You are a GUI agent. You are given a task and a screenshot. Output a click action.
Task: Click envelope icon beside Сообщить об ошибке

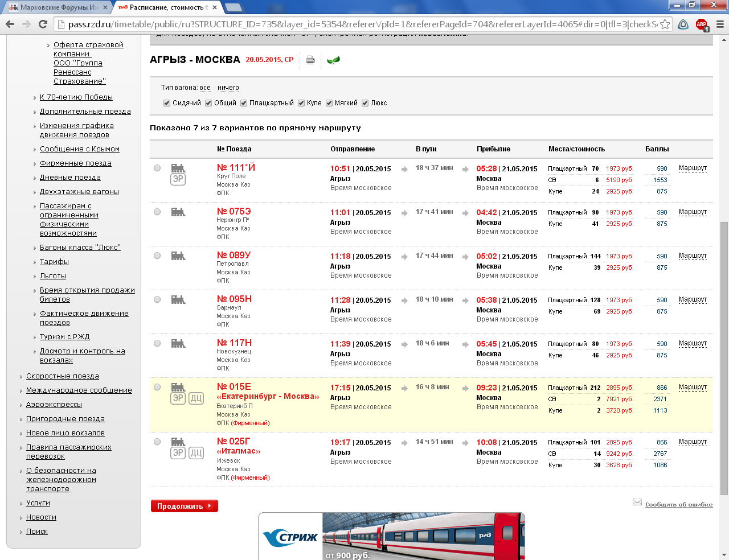click(x=637, y=502)
